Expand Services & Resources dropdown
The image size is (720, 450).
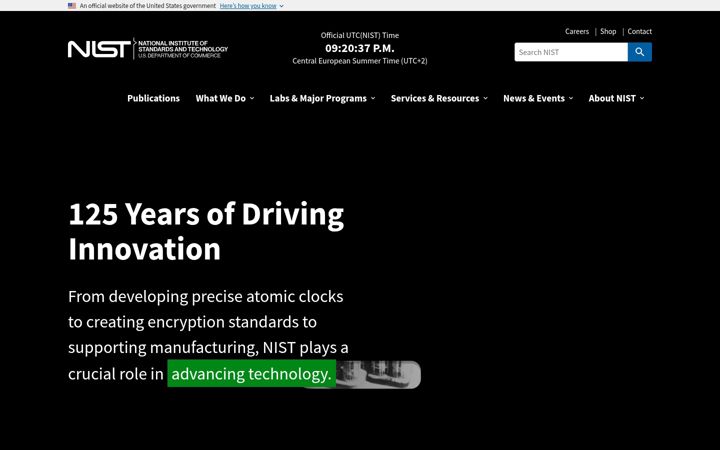(x=439, y=98)
